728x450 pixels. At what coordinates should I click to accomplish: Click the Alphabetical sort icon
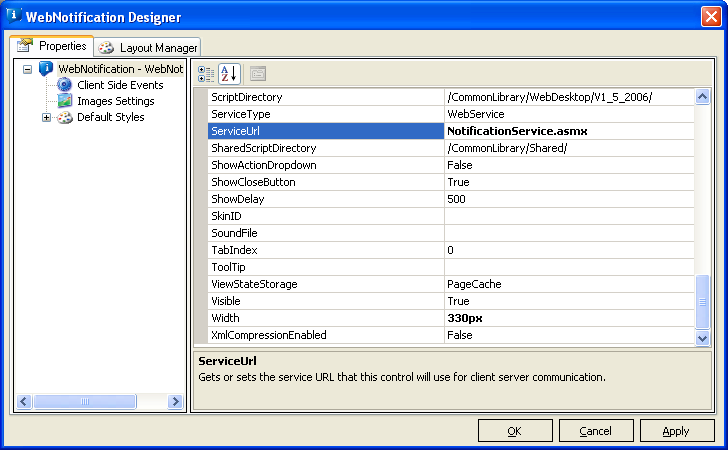[229, 73]
